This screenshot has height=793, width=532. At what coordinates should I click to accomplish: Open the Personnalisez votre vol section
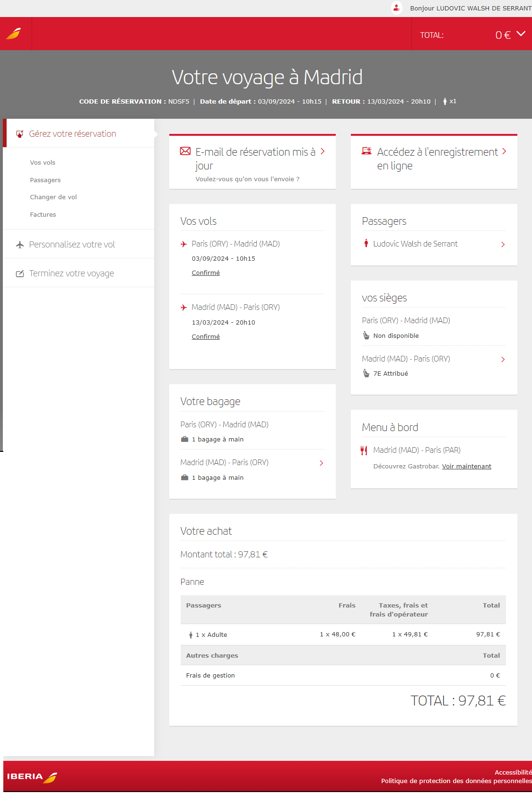72,245
